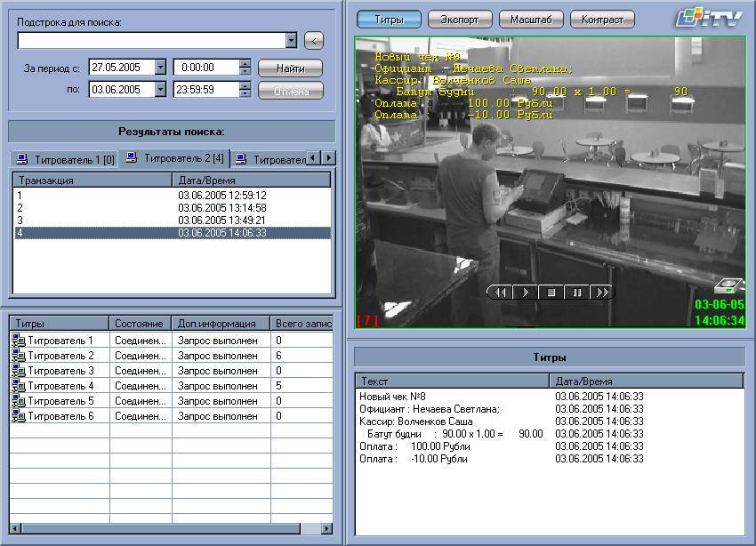756x546 pixels.
Task: Toggle the Масштаб zoom button
Action: (x=531, y=19)
